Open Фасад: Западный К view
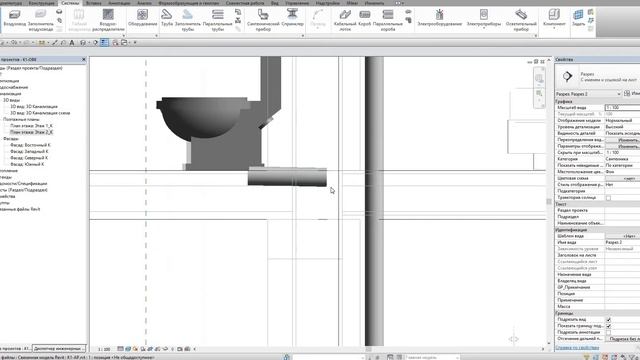The width and height of the screenshot is (640, 360). tap(29, 151)
